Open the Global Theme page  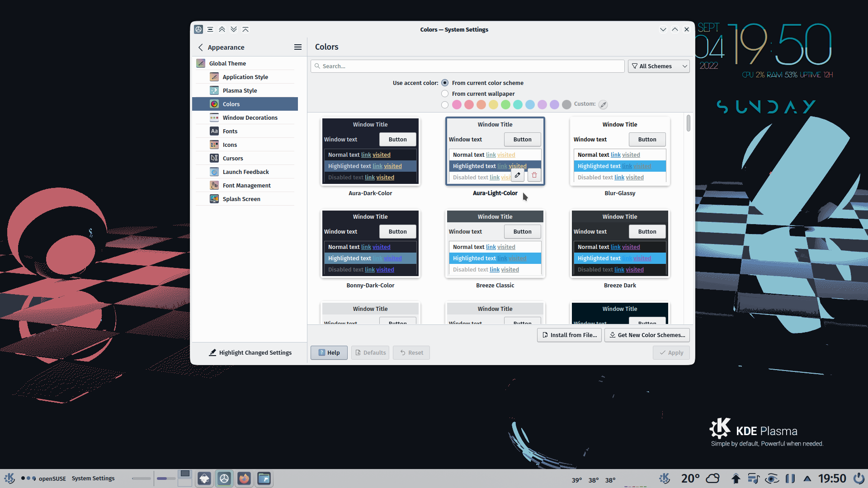(x=245, y=63)
